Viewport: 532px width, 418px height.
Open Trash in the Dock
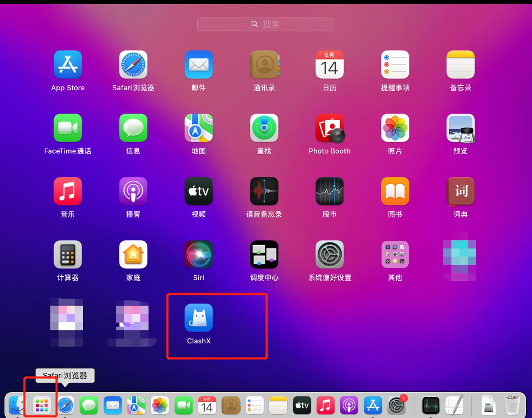[x=511, y=406]
